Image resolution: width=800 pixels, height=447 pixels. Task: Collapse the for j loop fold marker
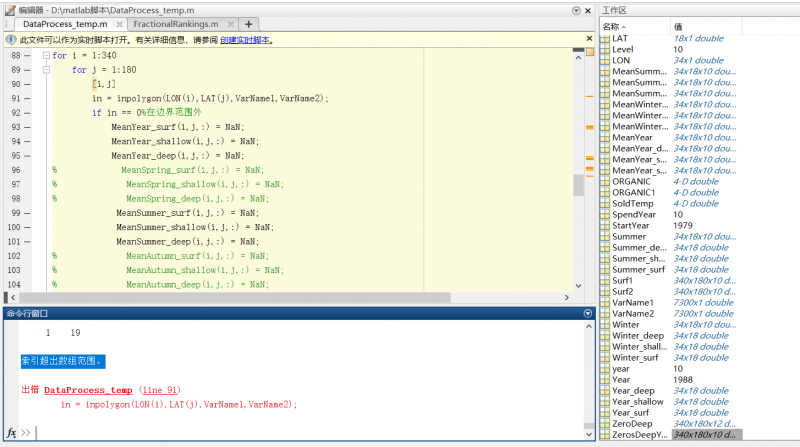coord(46,70)
